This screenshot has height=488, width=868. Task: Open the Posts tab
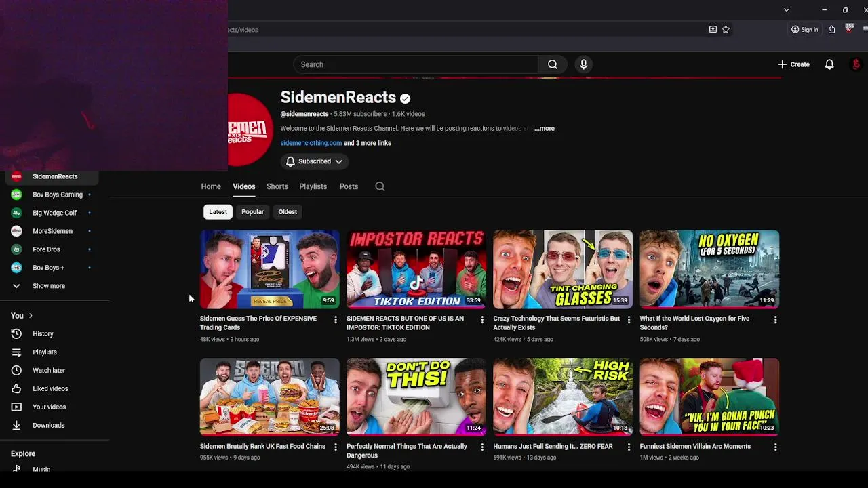(x=349, y=186)
